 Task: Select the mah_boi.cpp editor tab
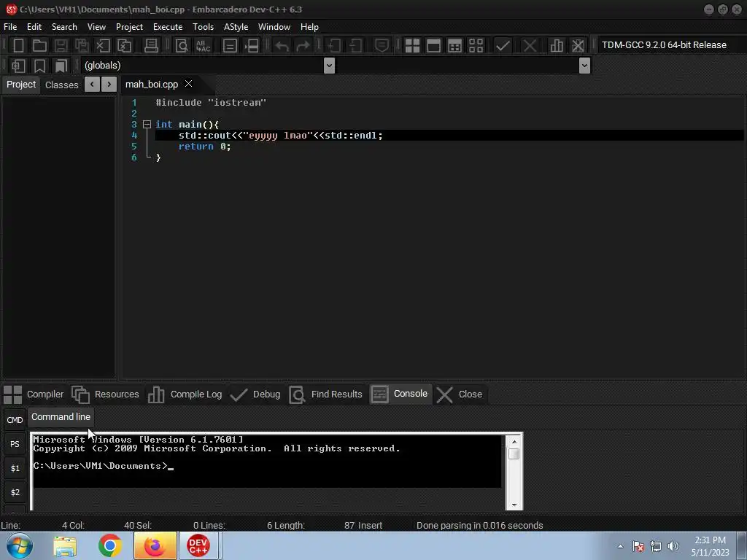152,85
